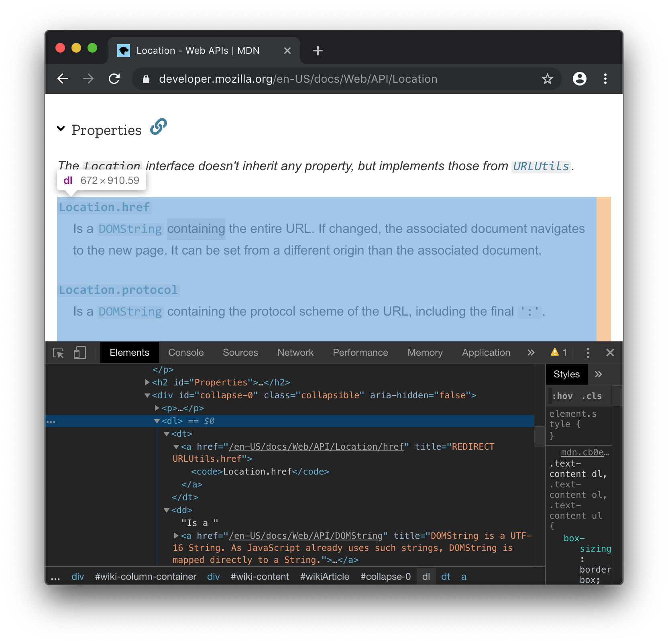The image size is (668, 644).
Task: Open the Chrome profile avatar menu
Action: (579, 79)
